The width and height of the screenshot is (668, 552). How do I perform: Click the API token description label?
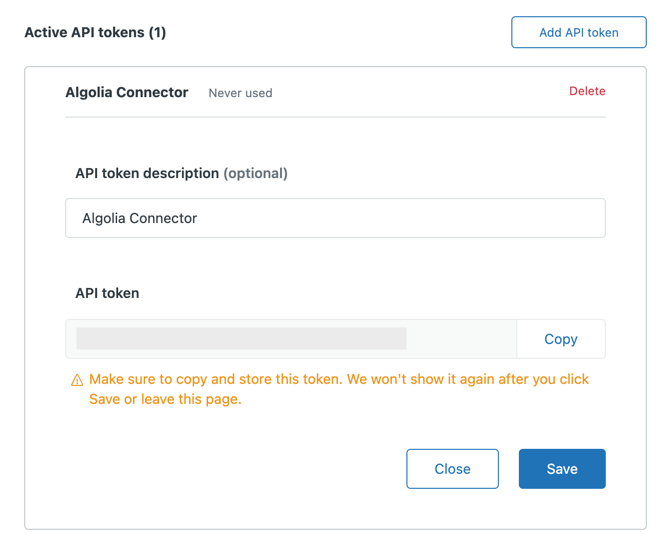coord(147,173)
